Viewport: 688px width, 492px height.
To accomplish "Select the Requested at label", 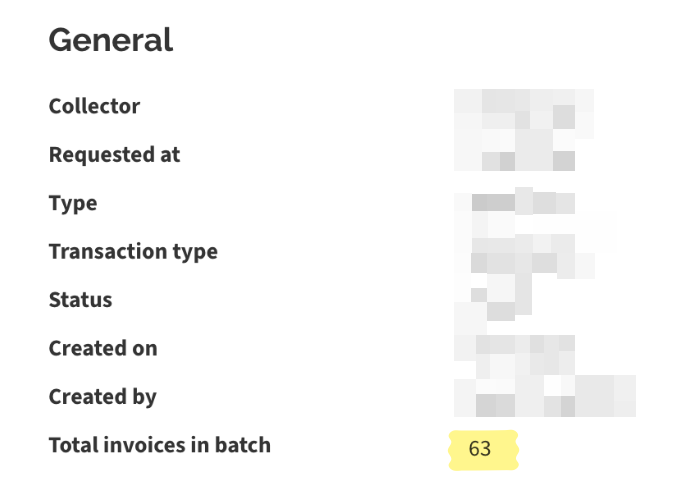I will click(114, 155).
